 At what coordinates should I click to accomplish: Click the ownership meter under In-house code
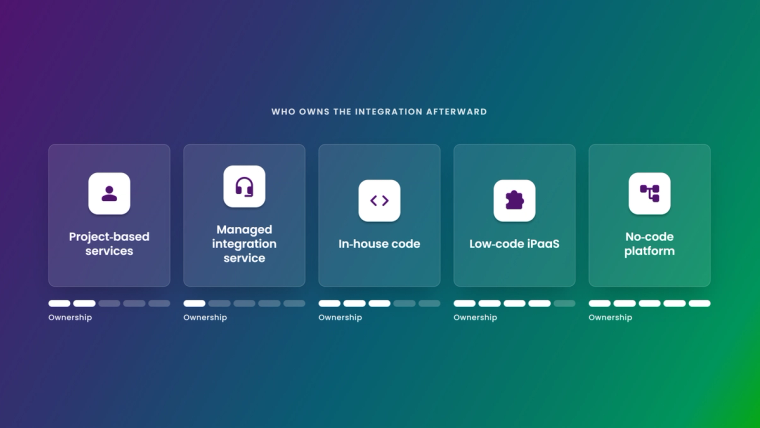point(380,303)
